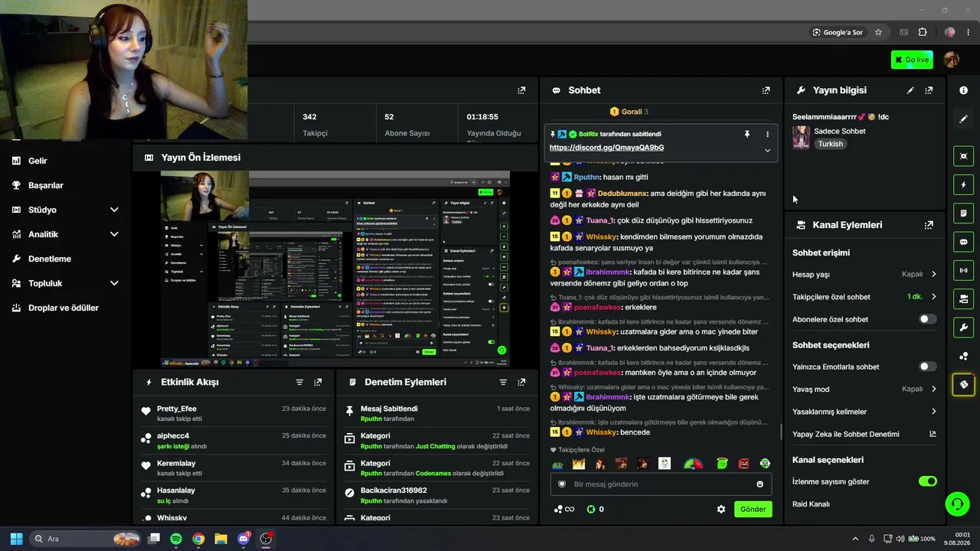This screenshot has width=980, height=551.
Task: Click the wrench icon in the right sidebar
Action: 963,328
